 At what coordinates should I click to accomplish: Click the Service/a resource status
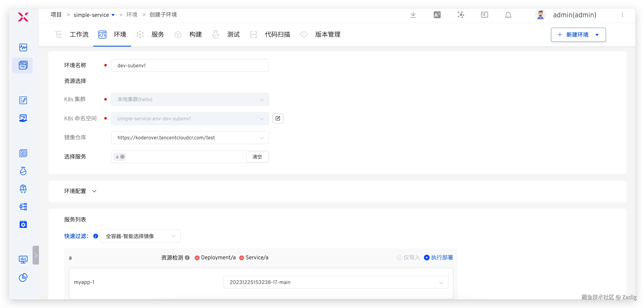[x=254, y=258]
